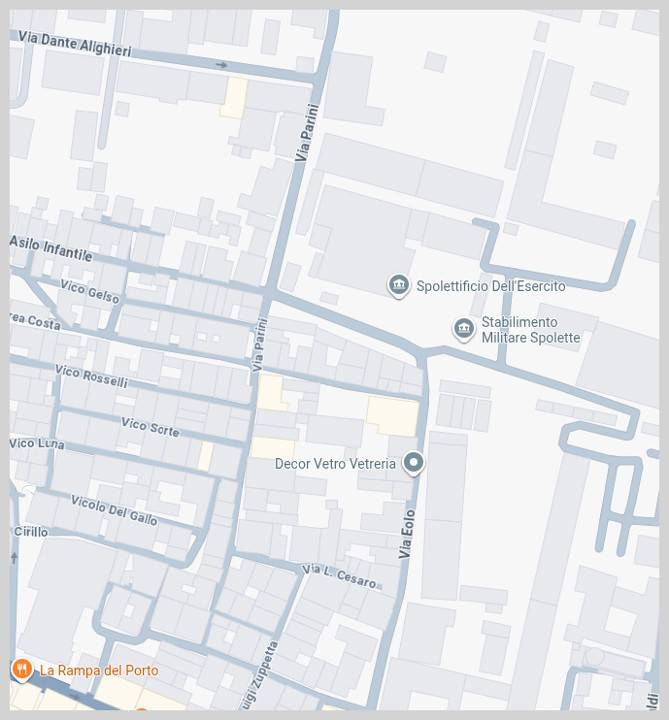Select the Asilo Infantile street label
This screenshot has height=720, width=669.
51,248
